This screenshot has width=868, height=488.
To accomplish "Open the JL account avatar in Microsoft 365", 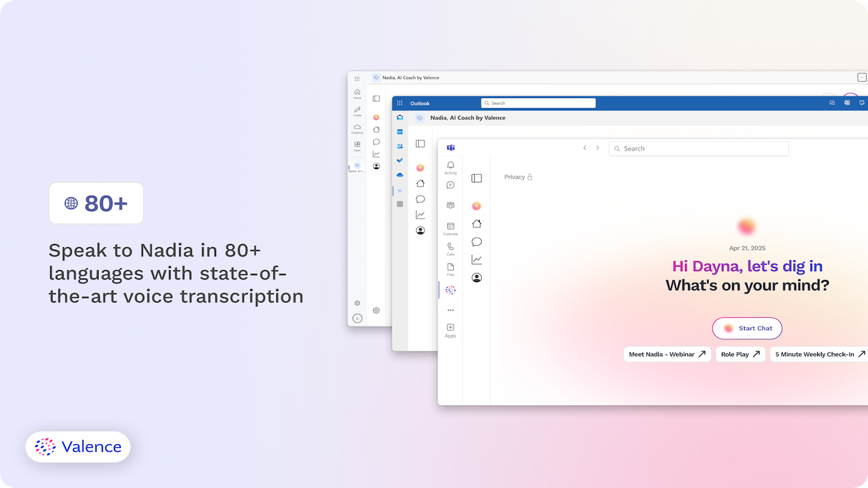I will (357, 318).
